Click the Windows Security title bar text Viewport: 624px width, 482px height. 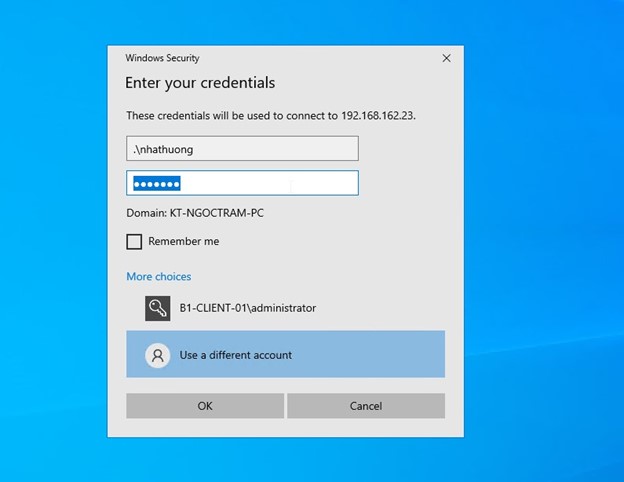[x=162, y=59]
